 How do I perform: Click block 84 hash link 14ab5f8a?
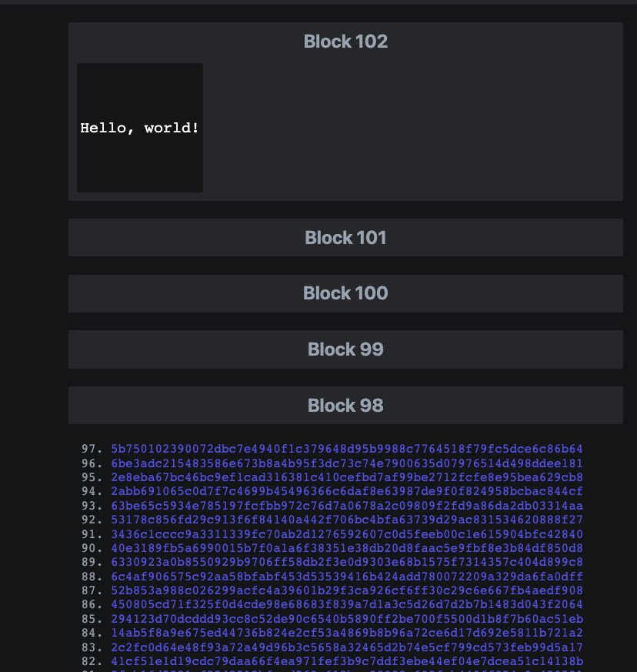click(347, 633)
